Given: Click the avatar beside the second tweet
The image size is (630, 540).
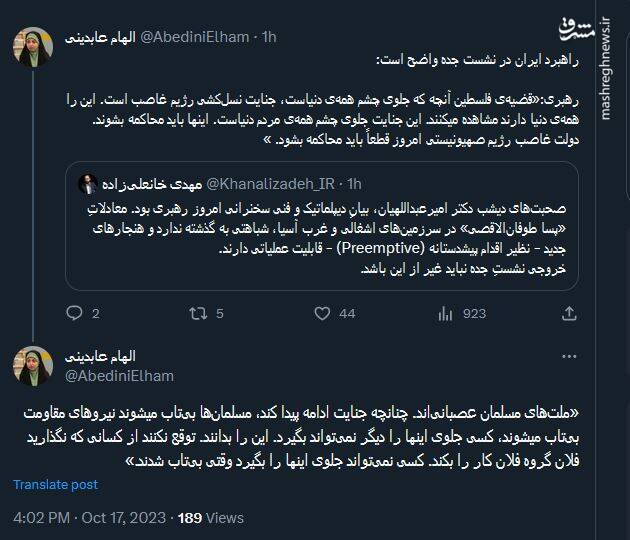Looking at the screenshot, I should coord(30,366).
